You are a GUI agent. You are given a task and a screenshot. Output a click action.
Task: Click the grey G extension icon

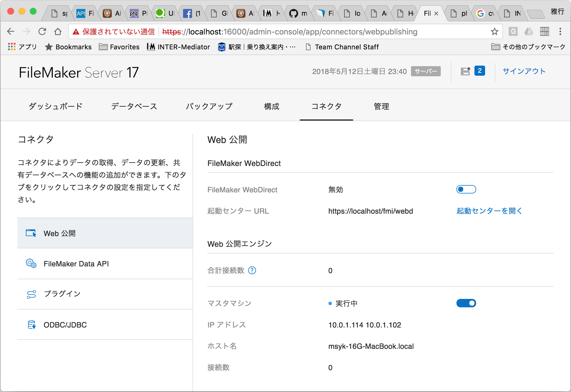[x=513, y=31]
